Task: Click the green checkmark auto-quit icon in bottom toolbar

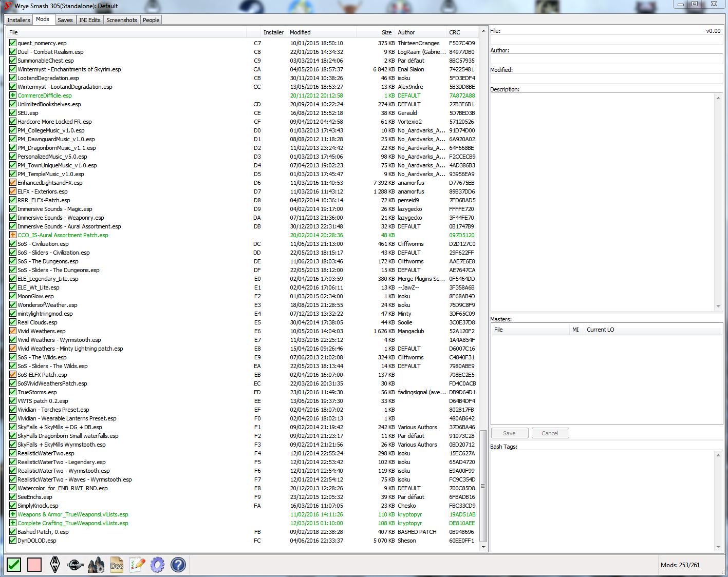Action: (x=14, y=565)
